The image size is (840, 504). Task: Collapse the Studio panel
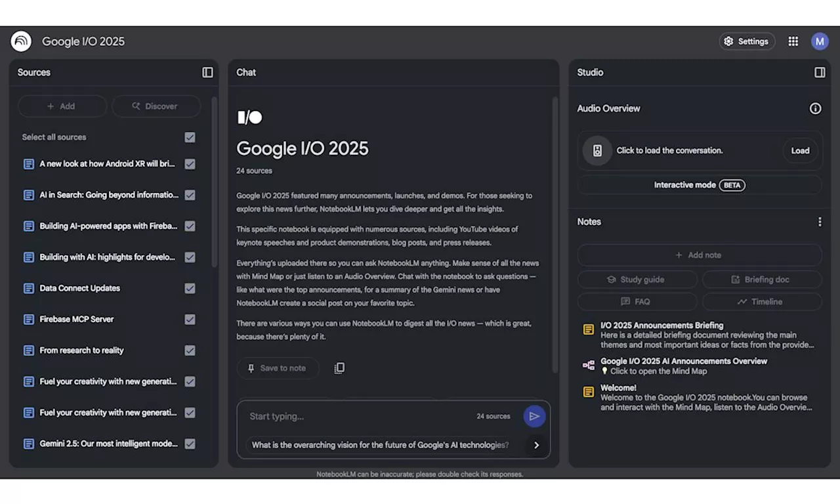coord(820,72)
